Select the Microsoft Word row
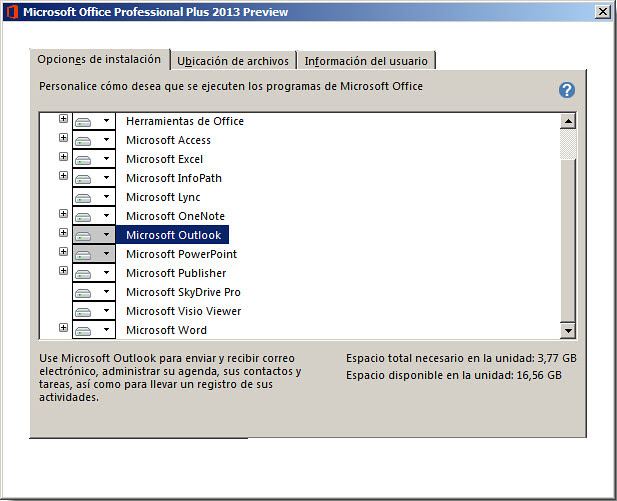Screen dimensions: 617x501 (166, 330)
